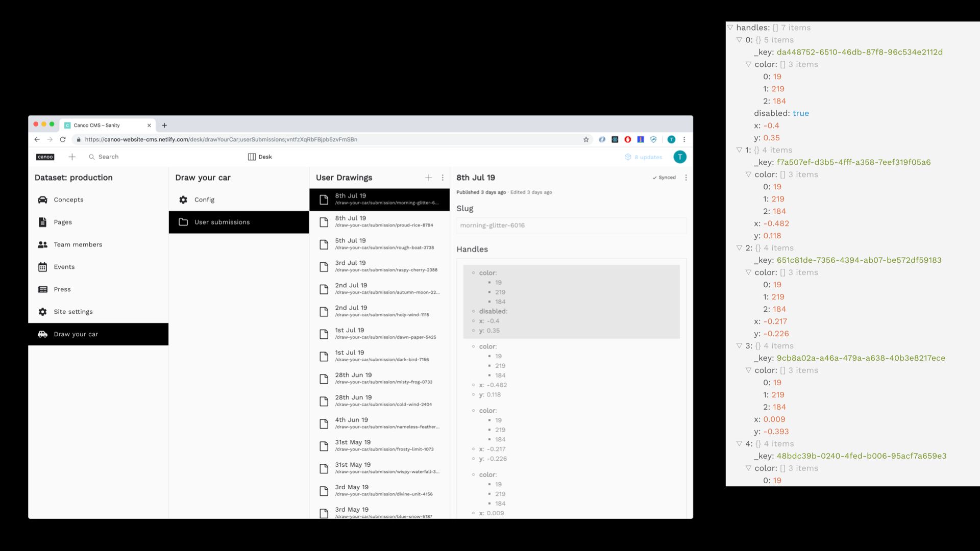The width and height of the screenshot is (980, 551).
Task: Collapse item 3 in the JSON inspector
Action: click(x=739, y=346)
